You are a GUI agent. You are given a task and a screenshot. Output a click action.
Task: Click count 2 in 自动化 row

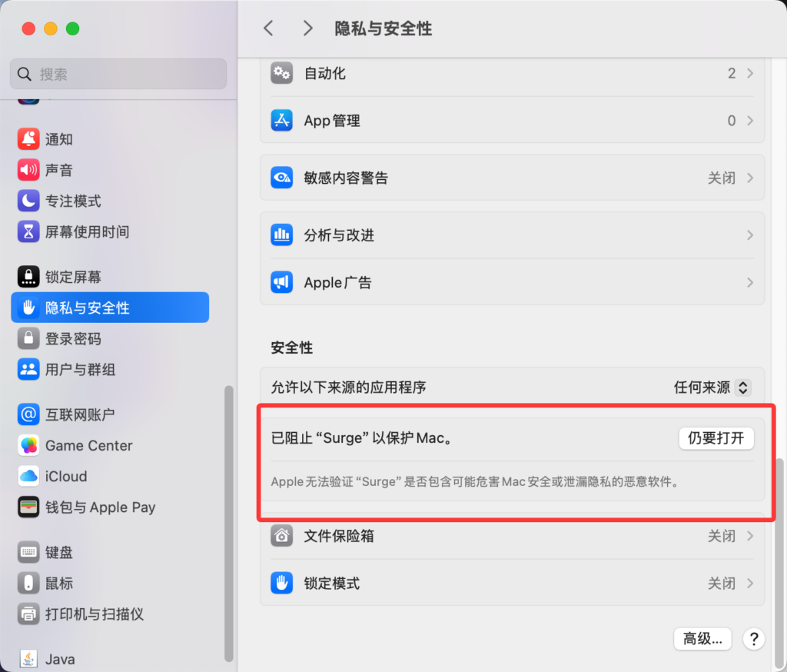[732, 73]
